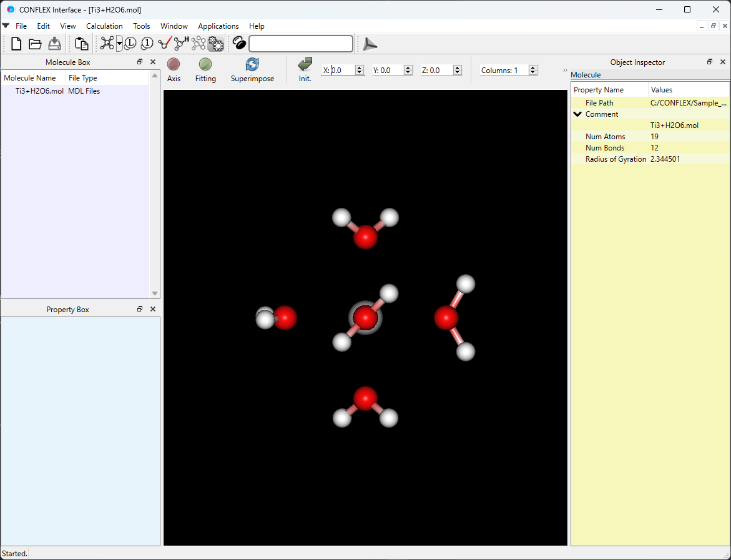Screen dimensions: 731x560
Task: Run the calculation with the arrow icon
Action: [370, 44]
